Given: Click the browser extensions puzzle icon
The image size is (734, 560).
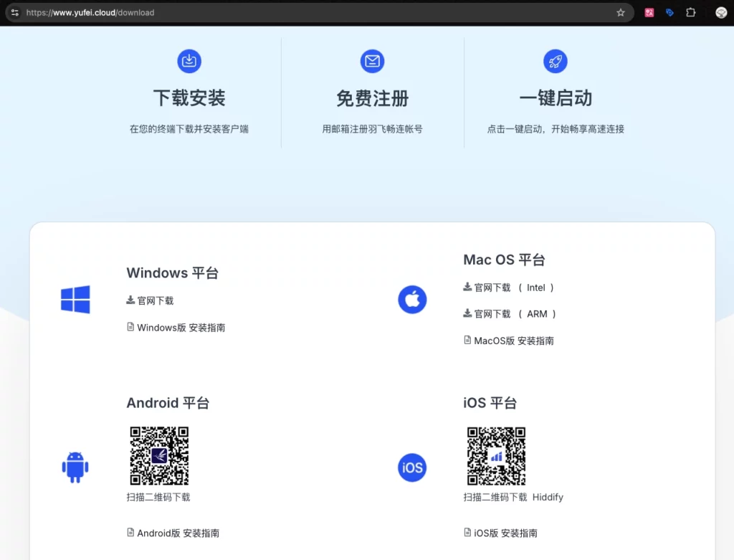Looking at the screenshot, I should 690,12.
